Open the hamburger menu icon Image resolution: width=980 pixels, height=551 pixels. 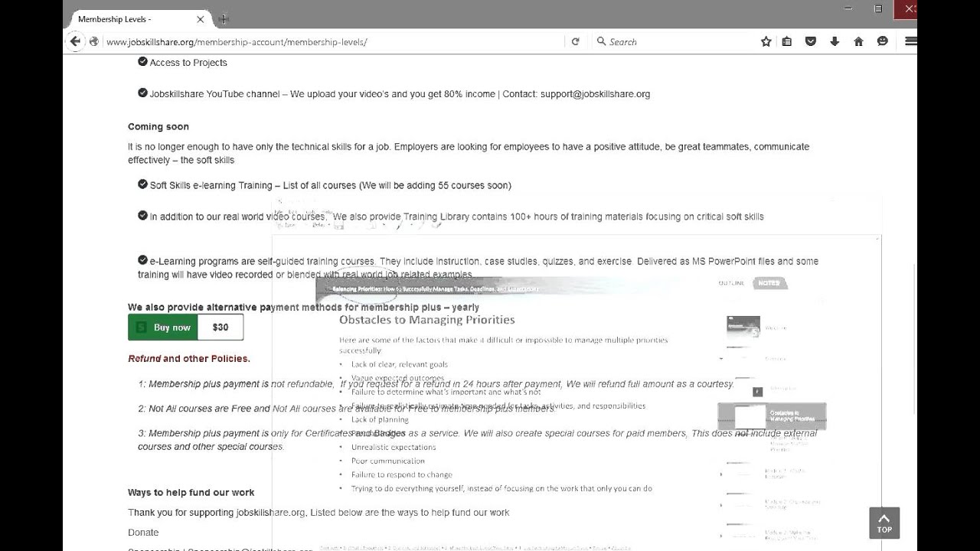click(x=910, y=41)
